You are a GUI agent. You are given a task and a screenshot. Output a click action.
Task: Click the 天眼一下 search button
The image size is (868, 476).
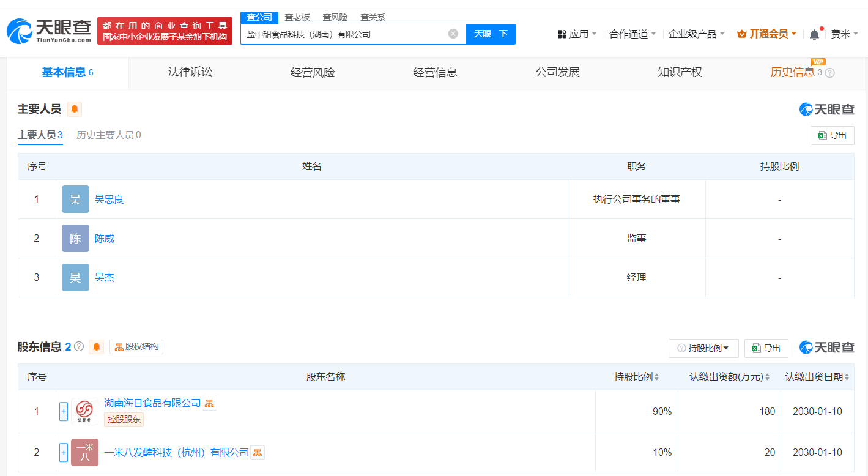click(491, 34)
